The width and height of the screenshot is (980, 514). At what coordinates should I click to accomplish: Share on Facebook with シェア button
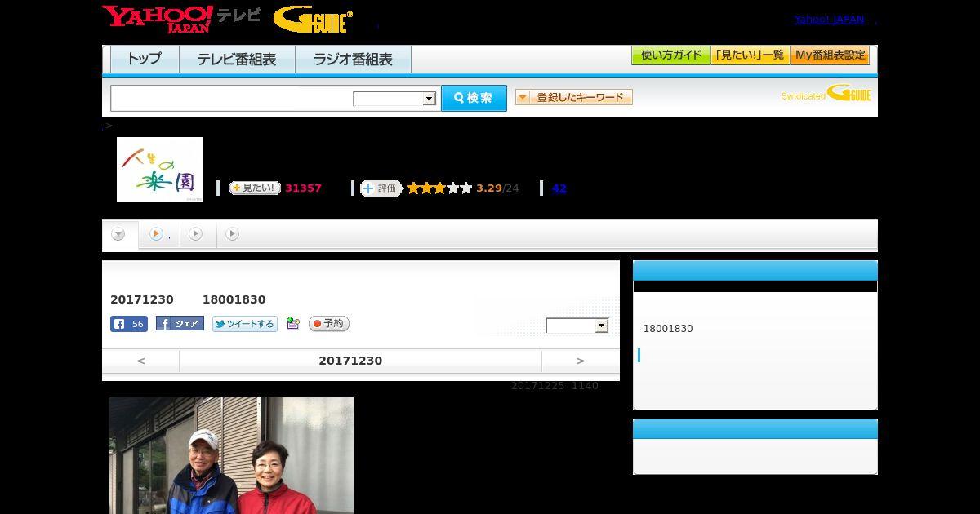pyautogui.click(x=180, y=324)
